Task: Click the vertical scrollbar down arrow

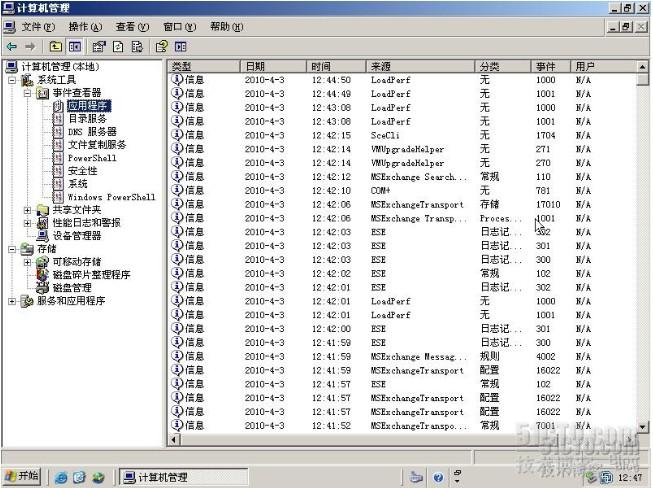Action: 642,427
